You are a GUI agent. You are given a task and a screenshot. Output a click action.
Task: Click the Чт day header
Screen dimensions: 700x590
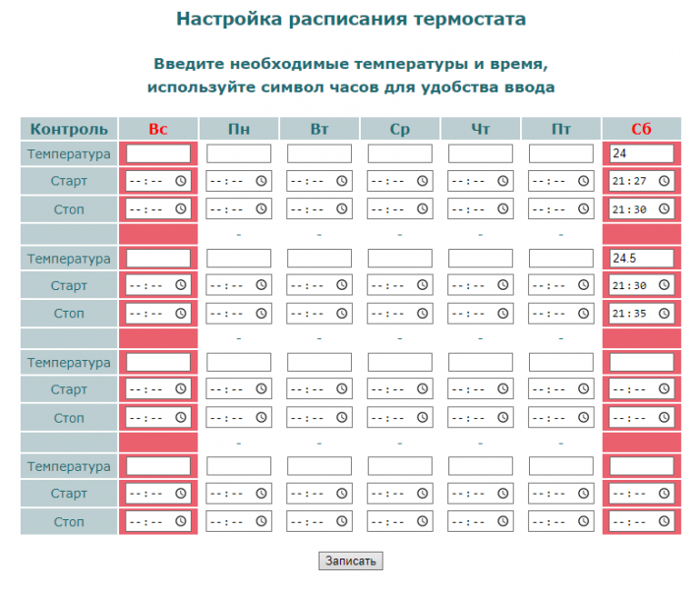(x=481, y=129)
